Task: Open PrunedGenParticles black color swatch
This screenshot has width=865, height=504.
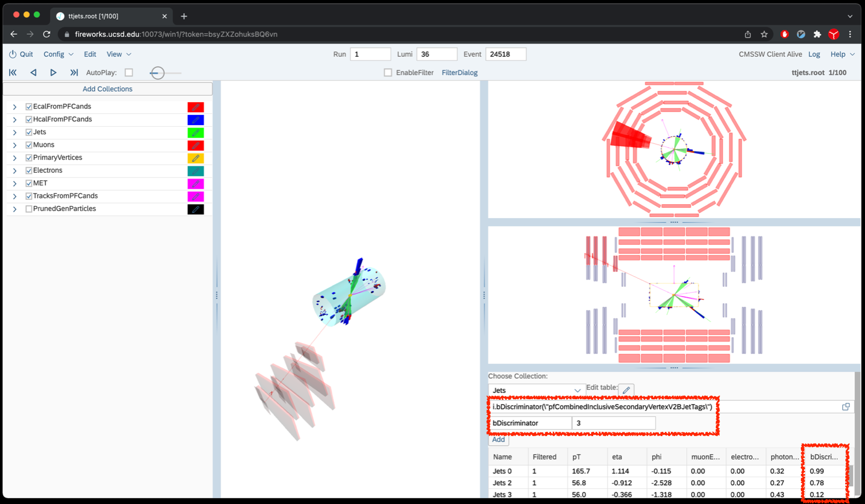Action: 196,209
